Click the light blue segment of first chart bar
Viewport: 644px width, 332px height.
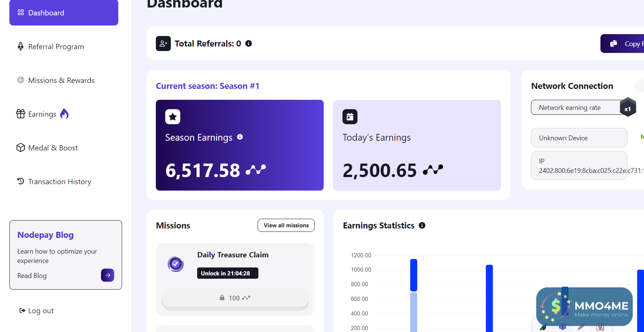coord(414,312)
